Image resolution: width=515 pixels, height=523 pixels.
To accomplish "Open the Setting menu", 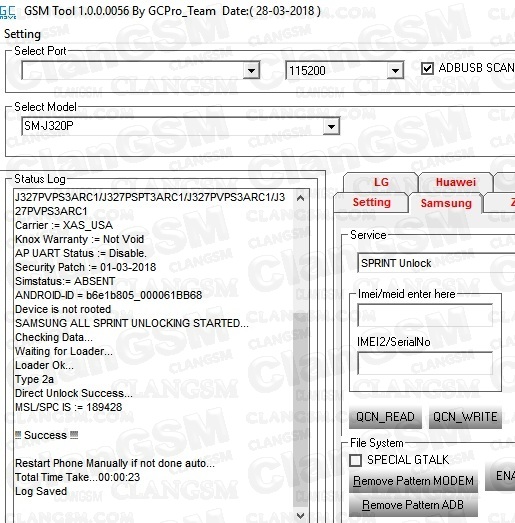I will (x=22, y=34).
